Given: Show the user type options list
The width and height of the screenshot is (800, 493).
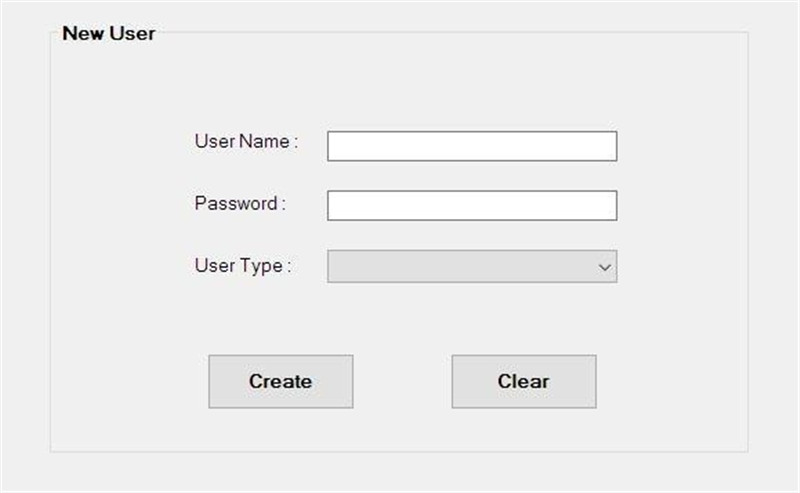Looking at the screenshot, I should [x=472, y=266].
